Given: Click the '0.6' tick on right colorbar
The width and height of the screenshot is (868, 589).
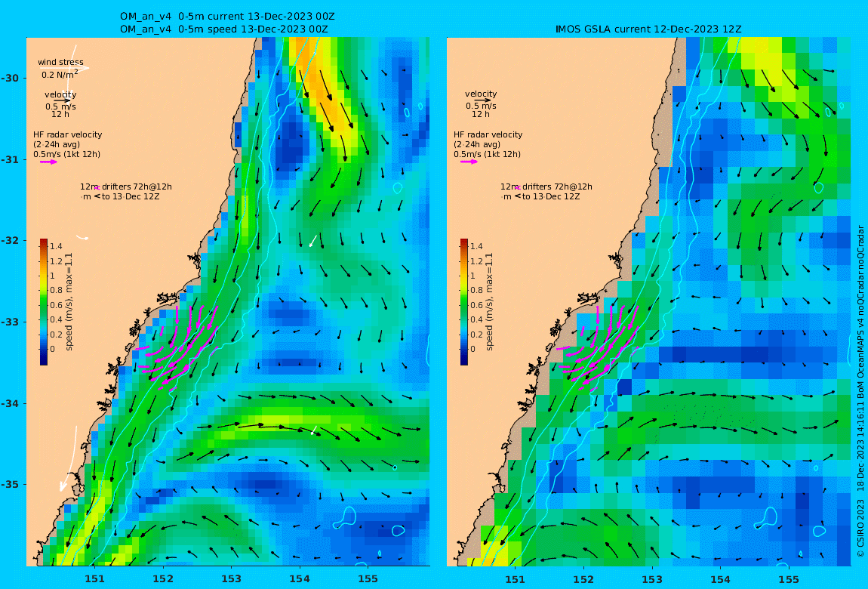Looking at the screenshot, I should tap(476, 305).
